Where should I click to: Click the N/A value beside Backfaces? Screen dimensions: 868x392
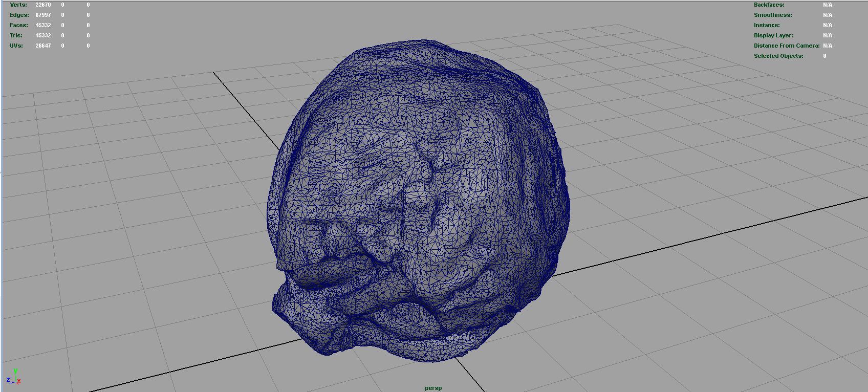point(828,5)
